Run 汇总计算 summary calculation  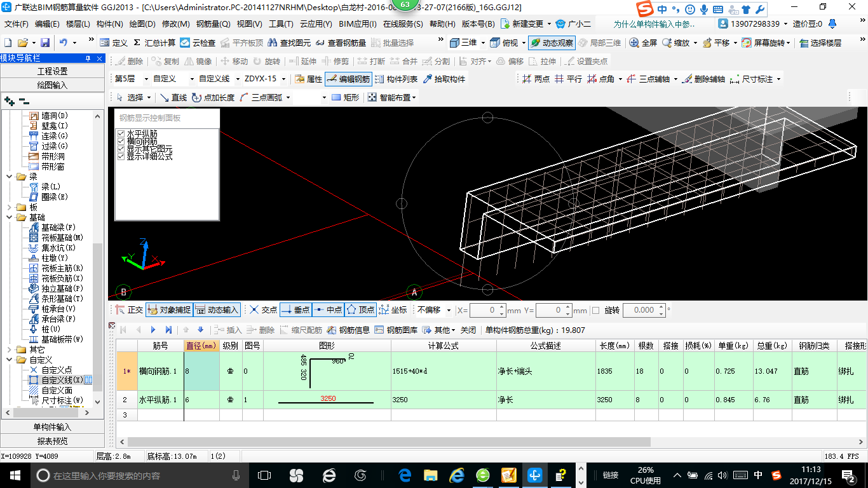pyautogui.click(x=154, y=43)
